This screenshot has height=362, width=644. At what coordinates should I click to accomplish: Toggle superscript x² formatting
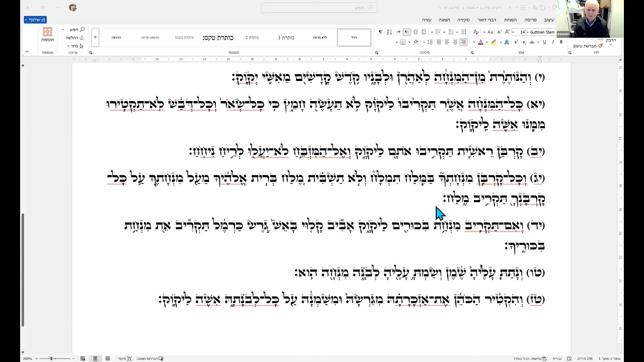pos(516,42)
